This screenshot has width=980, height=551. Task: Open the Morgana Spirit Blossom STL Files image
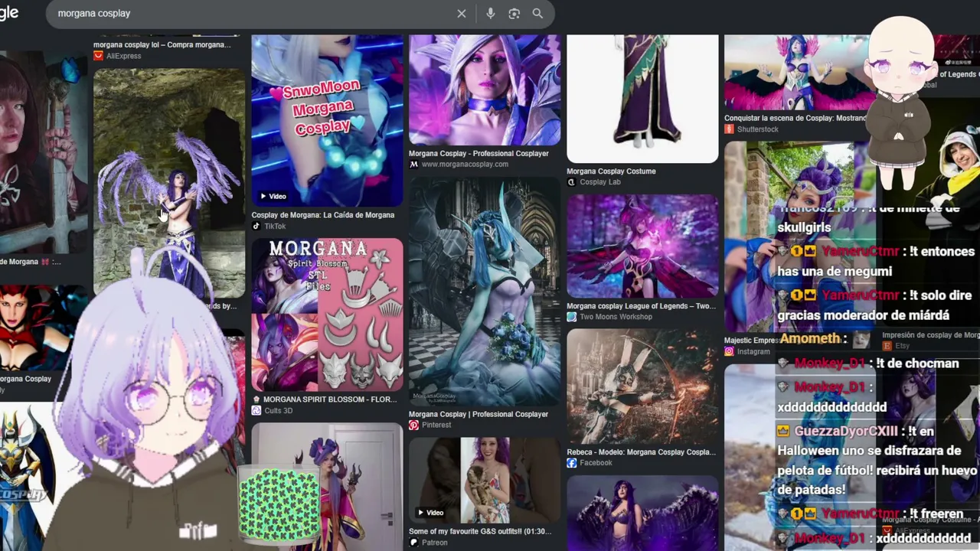(x=327, y=315)
